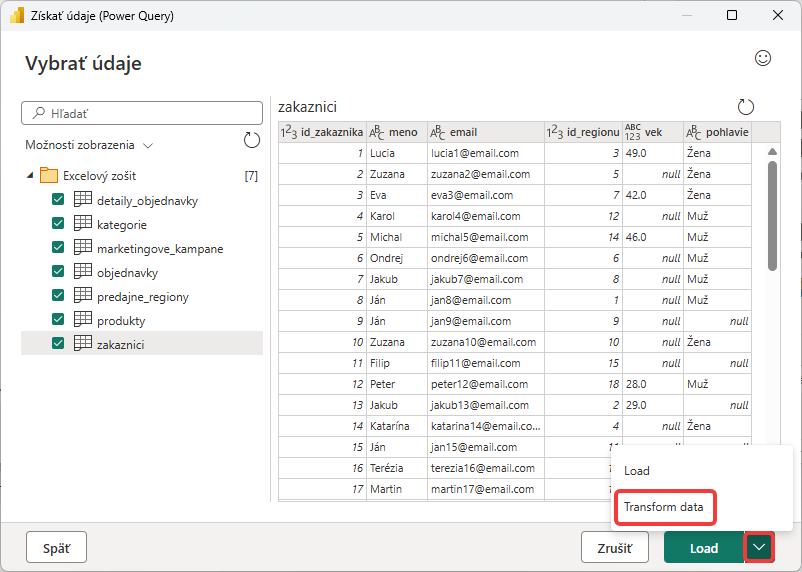Select the marketingove_kampane table in tree
Image resolution: width=802 pixels, height=572 pixels.
click(160, 249)
